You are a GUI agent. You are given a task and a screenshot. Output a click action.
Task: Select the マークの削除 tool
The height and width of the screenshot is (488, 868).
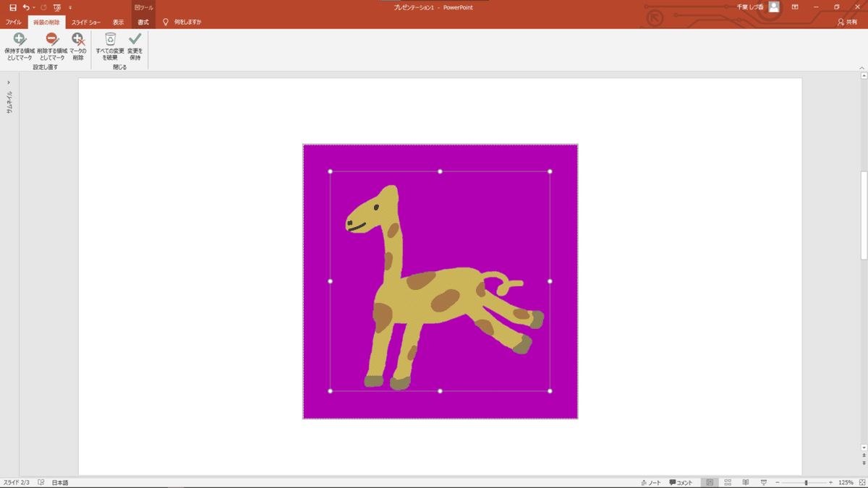(77, 47)
